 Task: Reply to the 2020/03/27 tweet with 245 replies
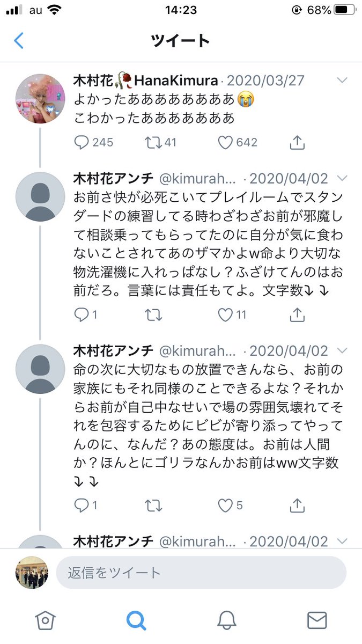[x=82, y=142]
